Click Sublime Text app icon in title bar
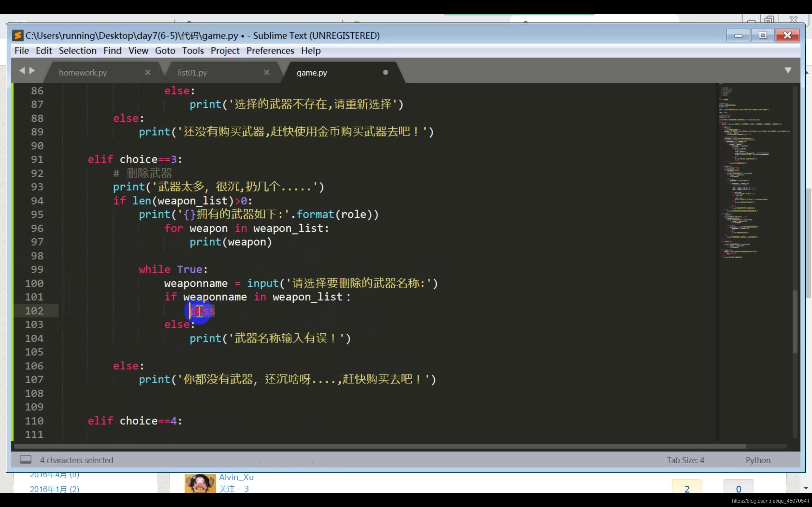 point(17,35)
